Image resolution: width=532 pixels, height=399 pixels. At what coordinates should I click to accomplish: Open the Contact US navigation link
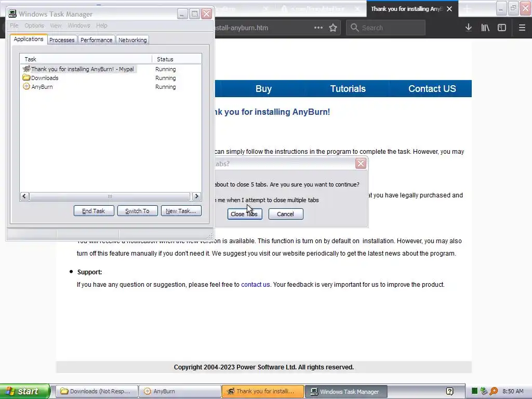click(x=432, y=89)
